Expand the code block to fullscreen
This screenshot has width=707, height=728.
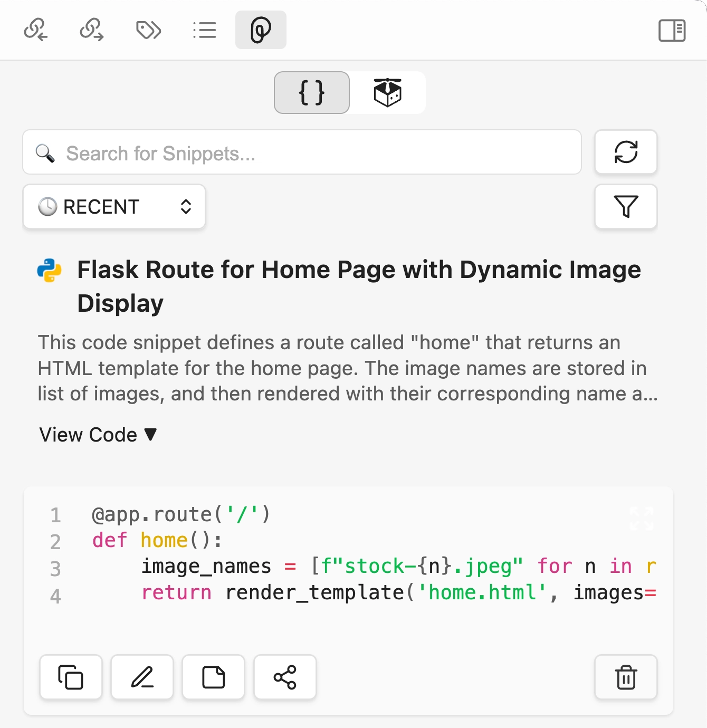click(642, 519)
